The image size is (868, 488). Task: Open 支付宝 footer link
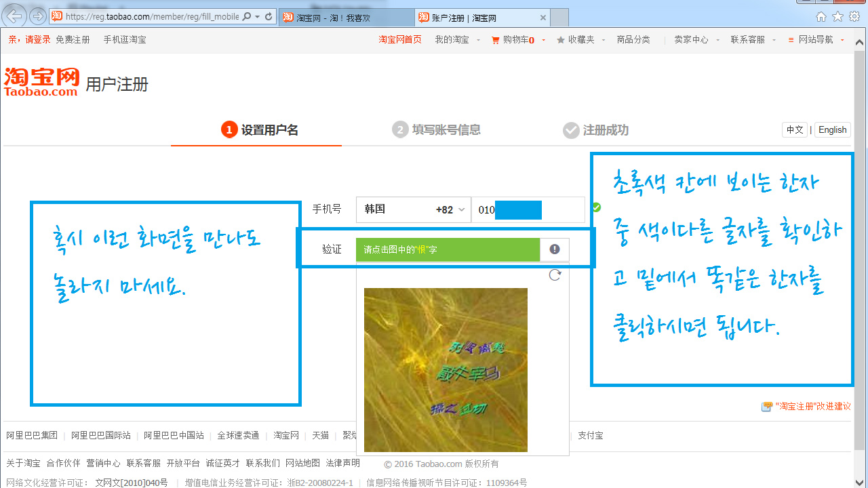pyautogui.click(x=591, y=436)
